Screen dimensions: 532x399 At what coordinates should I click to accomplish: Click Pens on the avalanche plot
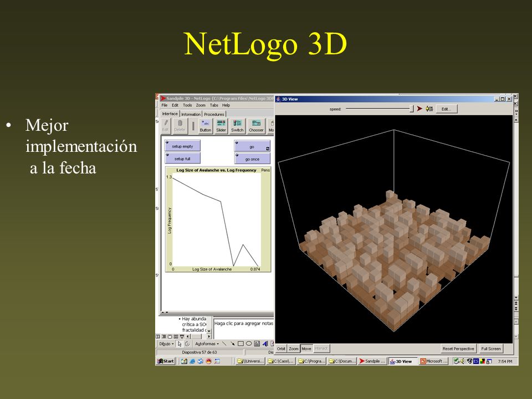pyautogui.click(x=265, y=170)
